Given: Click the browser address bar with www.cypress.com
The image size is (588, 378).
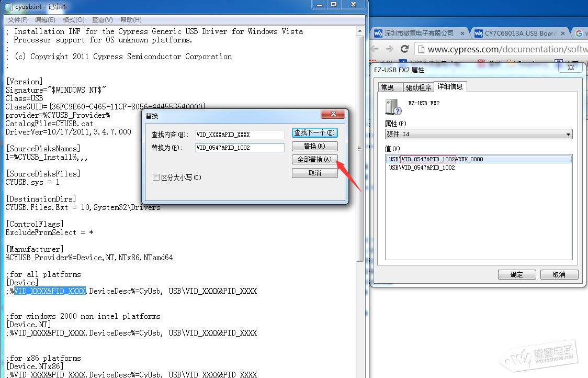Looking at the screenshot, I should click(x=501, y=49).
